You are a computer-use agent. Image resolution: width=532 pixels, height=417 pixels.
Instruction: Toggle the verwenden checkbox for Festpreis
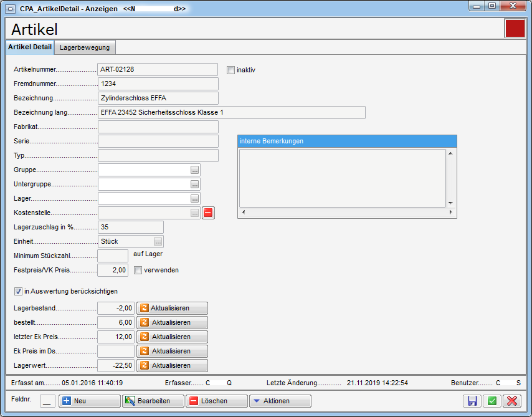coord(138,270)
